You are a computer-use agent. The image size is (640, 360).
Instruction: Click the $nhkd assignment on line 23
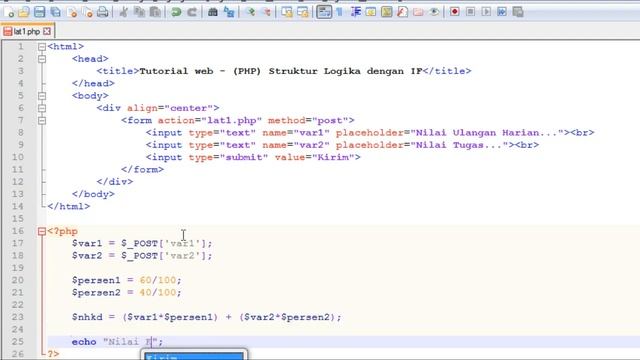207,317
